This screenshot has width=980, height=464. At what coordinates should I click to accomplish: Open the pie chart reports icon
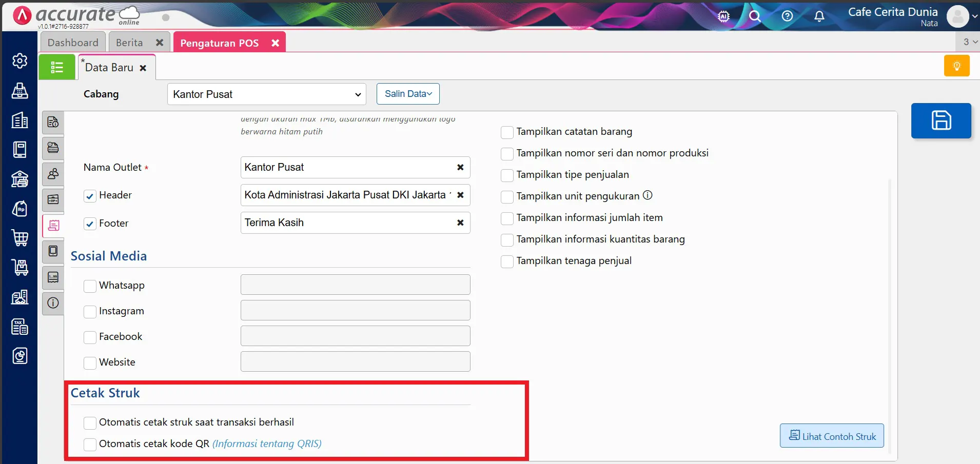click(19, 355)
